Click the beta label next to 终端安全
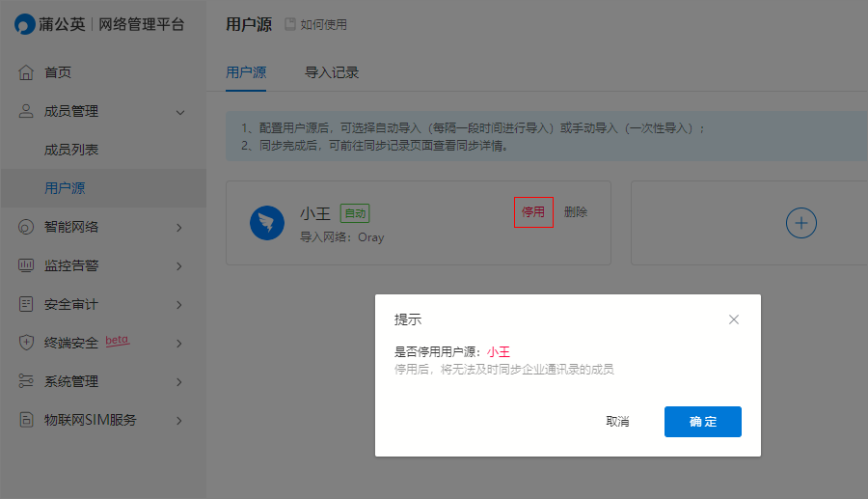The width and height of the screenshot is (868, 499). 118,340
